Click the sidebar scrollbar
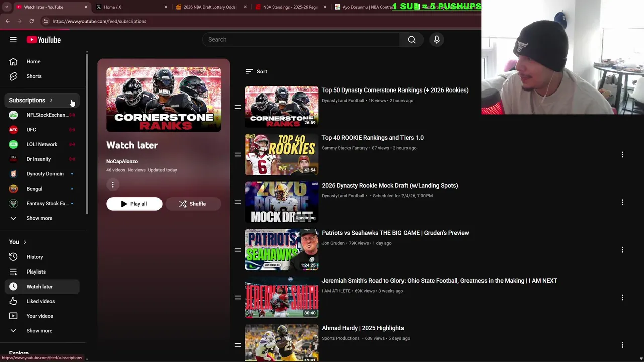The width and height of the screenshot is (644, 362). tap(87, 133)
